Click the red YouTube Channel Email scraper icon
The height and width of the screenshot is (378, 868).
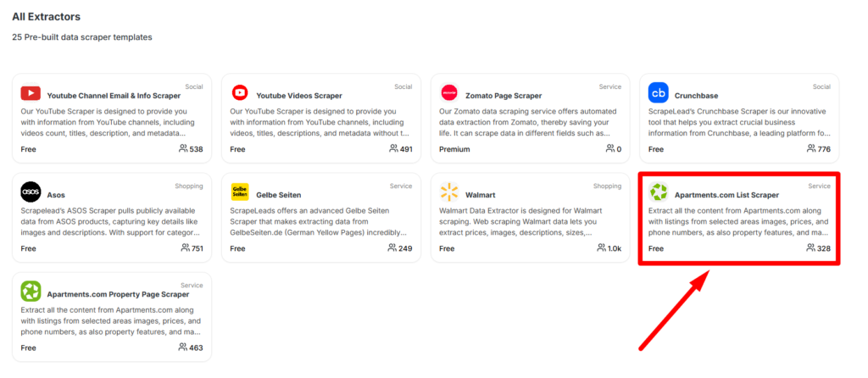[x=31, y=93]
